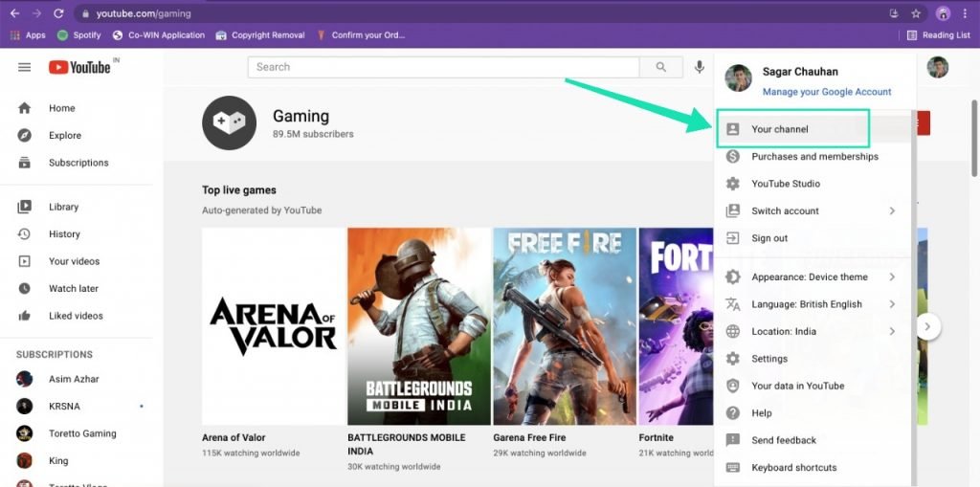This screenshot has height=487, width=980.
Task: Activate voice search microphone
Action: click(700, 67)
